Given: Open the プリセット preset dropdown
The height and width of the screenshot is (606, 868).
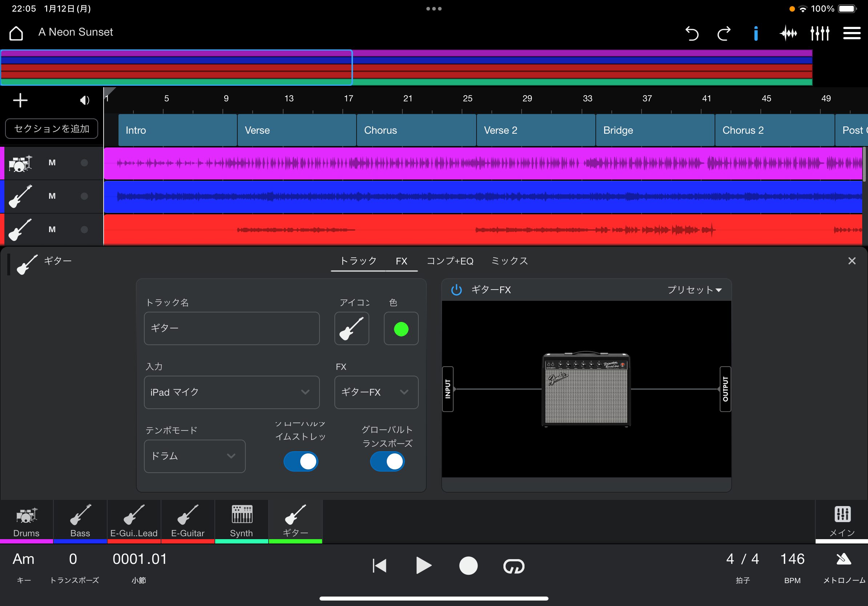Looking at the screenshot, I should point(694,290).
